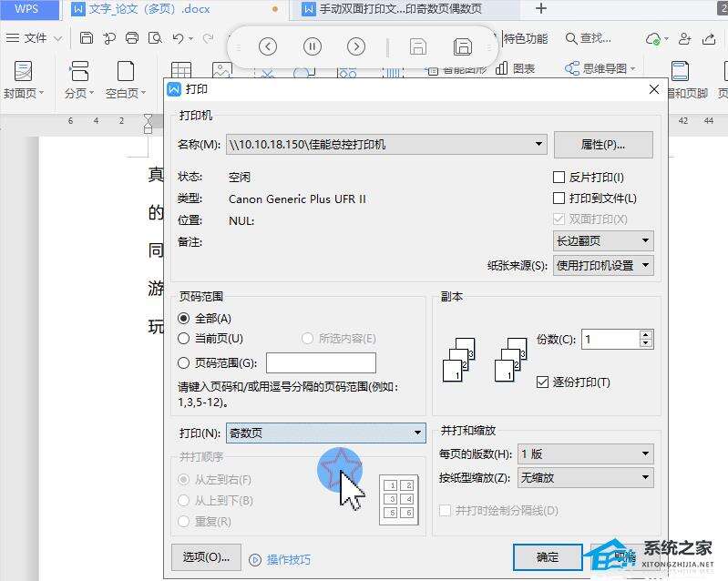Insert a cover page (封面页)
728x581 pixels.
tap(23, 80)
